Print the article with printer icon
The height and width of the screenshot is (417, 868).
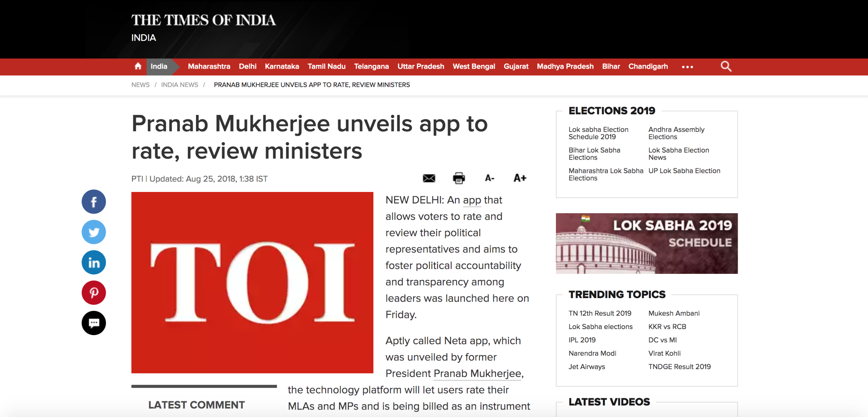coord(459,178)
